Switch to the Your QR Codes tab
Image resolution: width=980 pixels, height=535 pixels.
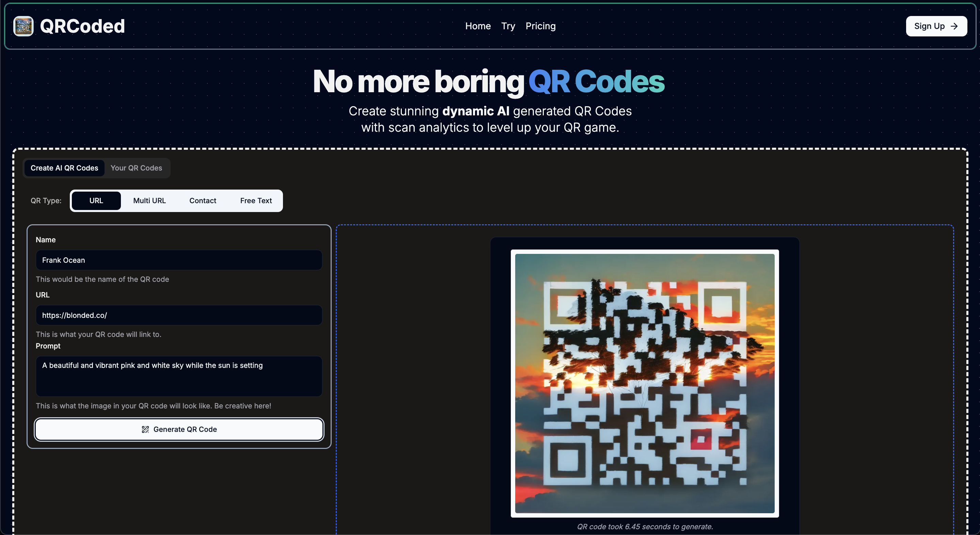tap(136, 168)
